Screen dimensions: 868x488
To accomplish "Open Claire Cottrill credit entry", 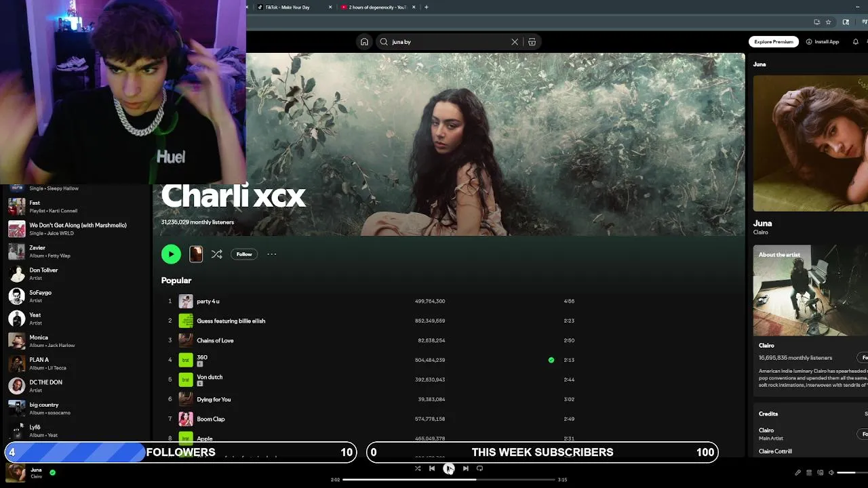I will (775, 451).
